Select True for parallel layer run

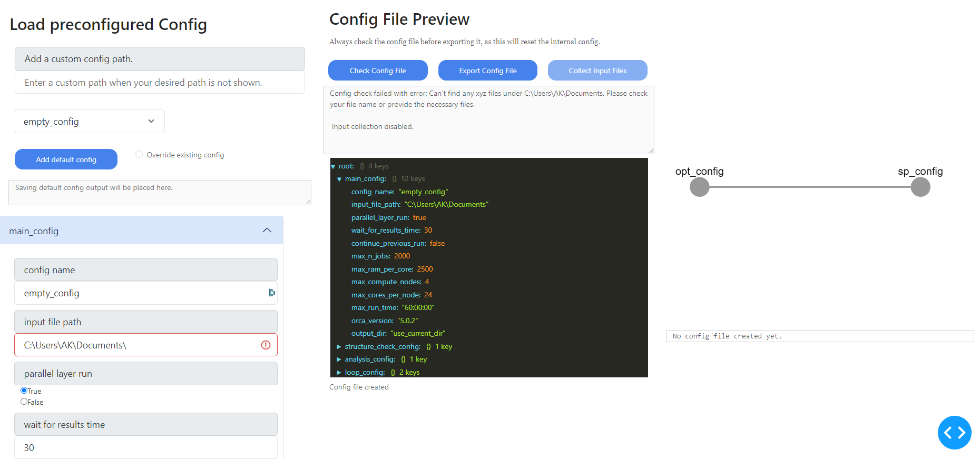24,391
